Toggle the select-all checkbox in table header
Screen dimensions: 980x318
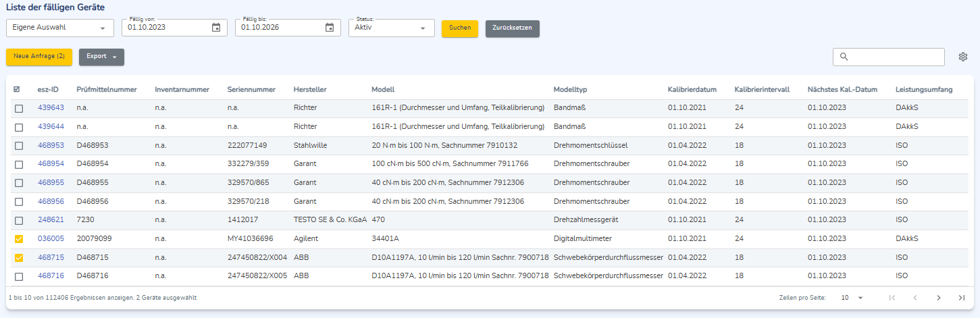[x=17, y=89]
